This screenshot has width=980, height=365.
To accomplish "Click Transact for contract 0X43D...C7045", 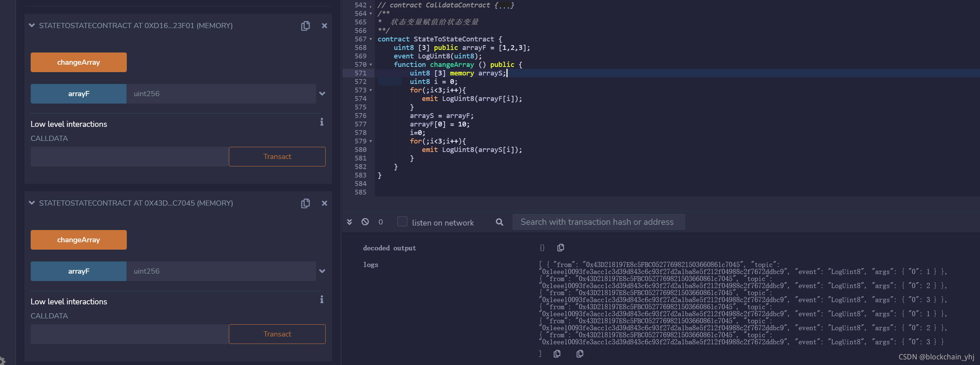I will (277, 334).
